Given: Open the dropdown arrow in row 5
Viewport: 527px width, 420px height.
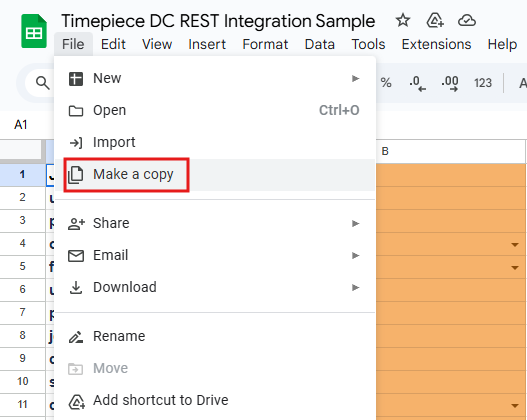Looking at the screenshot, I should 515,268.
